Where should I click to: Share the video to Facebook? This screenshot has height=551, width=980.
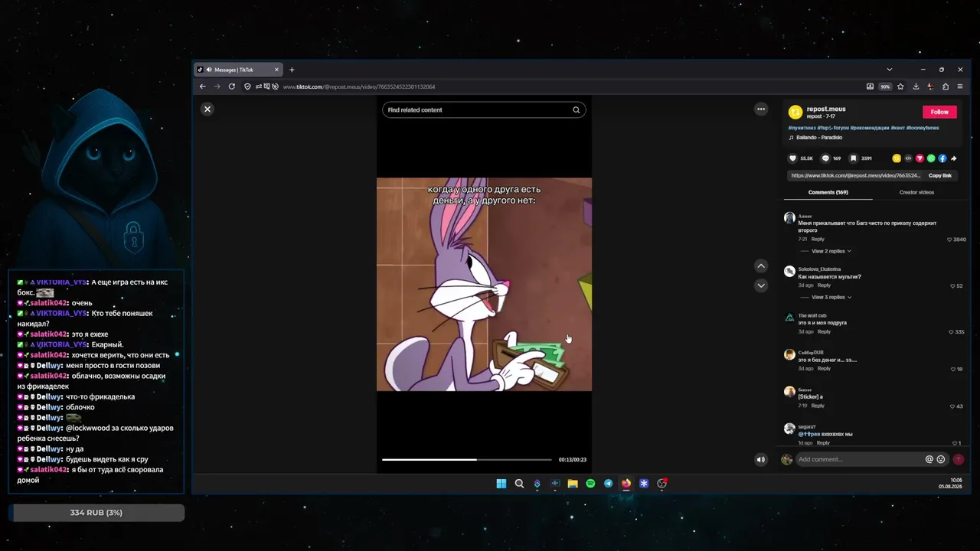(942, 158)
